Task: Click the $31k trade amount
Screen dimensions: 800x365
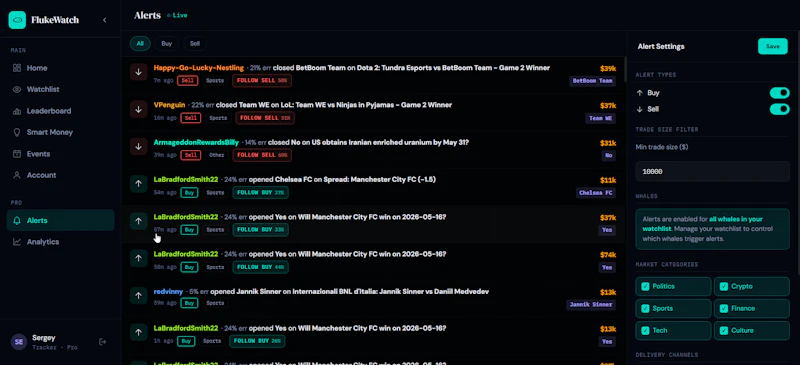Action: click(x=608, y=143)
